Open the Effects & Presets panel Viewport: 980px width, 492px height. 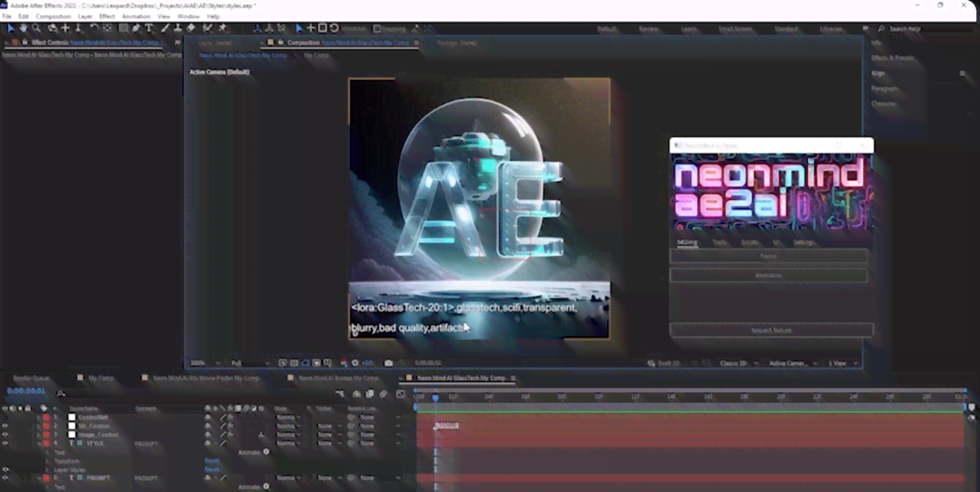(892, 58)
